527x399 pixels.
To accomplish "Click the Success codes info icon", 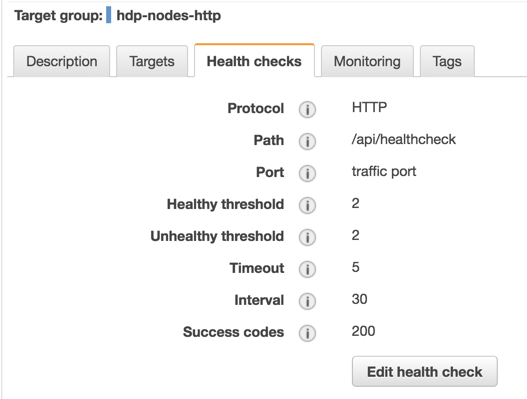I will [307, 333].
